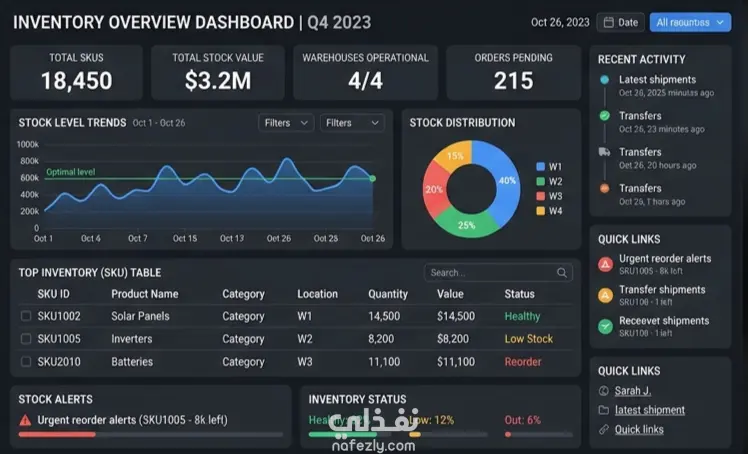748x454 pixels.
Task: Click the green Receevet shipments icon
Action: click(605, 327)
